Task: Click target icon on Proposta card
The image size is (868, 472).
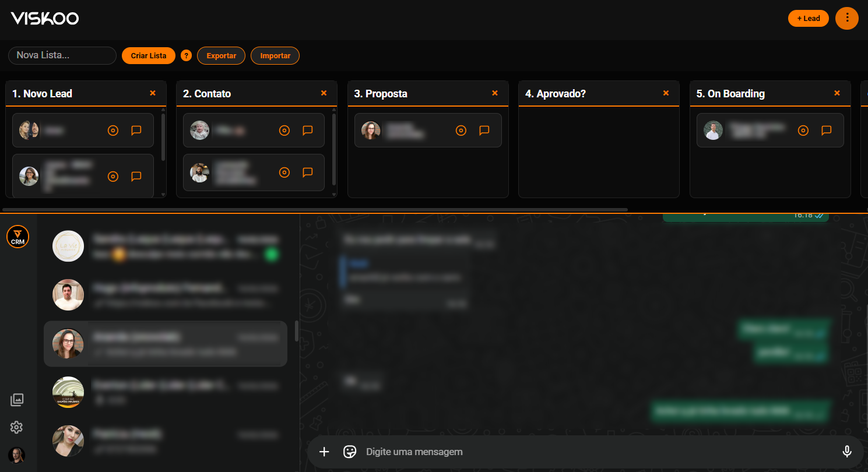Action: 461,131
